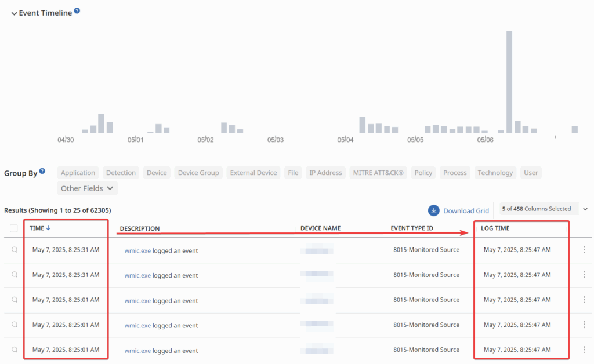Click the magnifier icon in second result row

pos(15,275)
